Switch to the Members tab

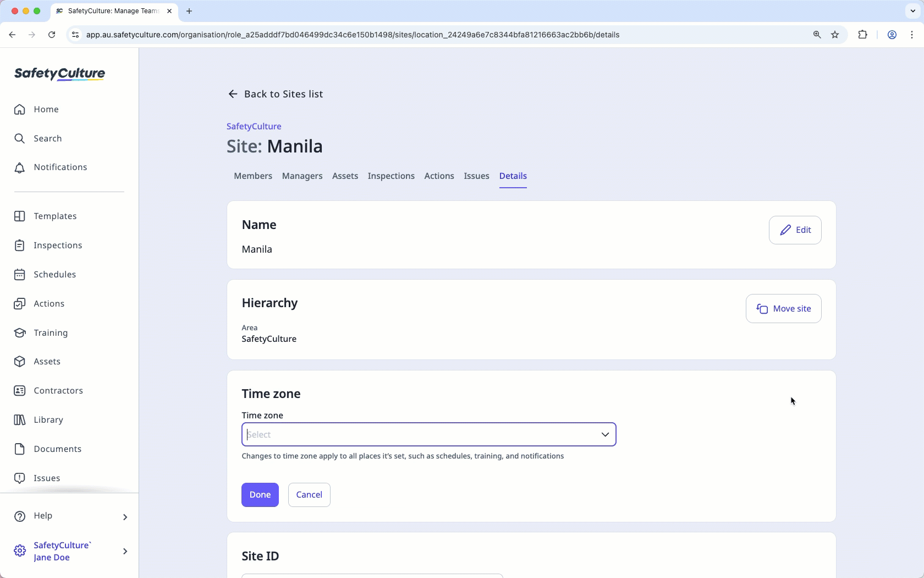pyautogui.click(x=253, y=176)
